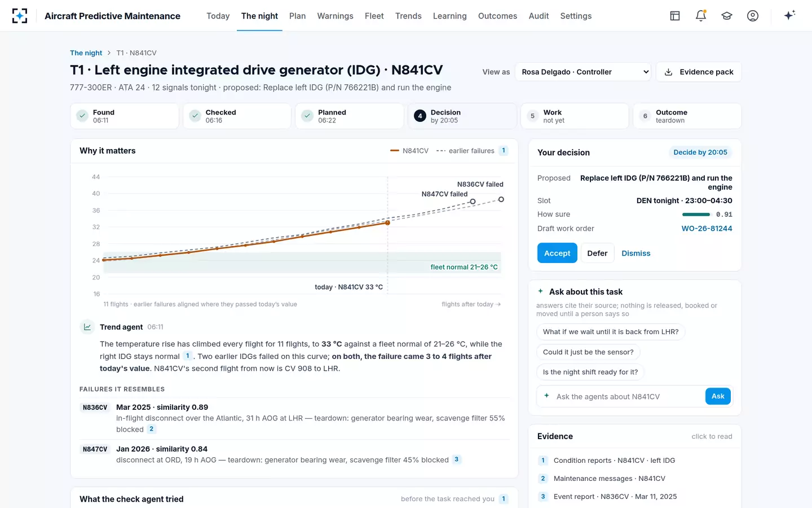Click The night breadcrumb link
812x508 pixels.
coord(86,53)
